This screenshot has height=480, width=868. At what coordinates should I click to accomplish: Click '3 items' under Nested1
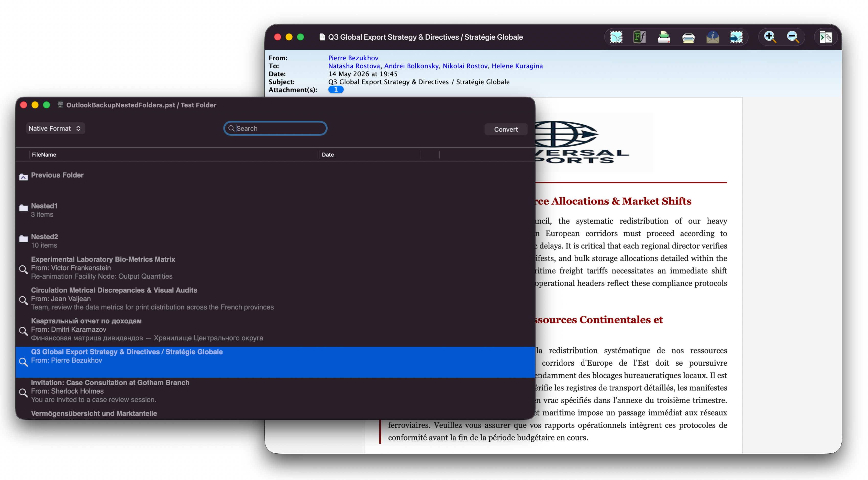pos(42,215)
